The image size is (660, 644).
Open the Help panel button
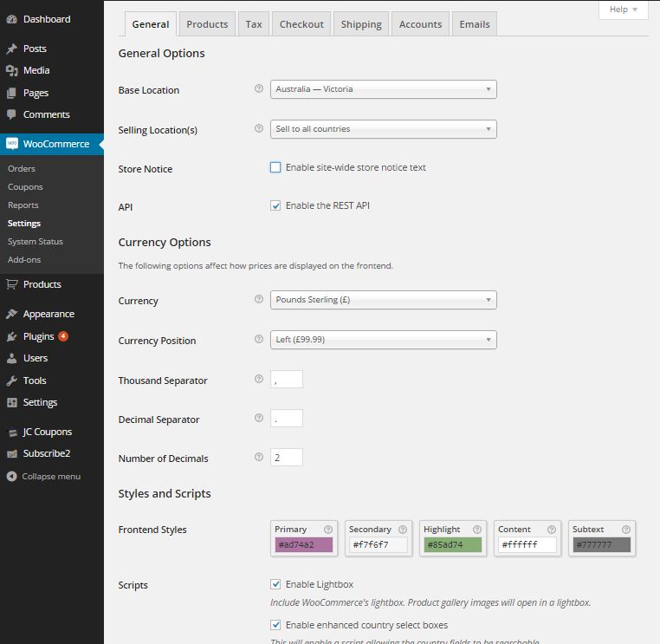[623, 10]
